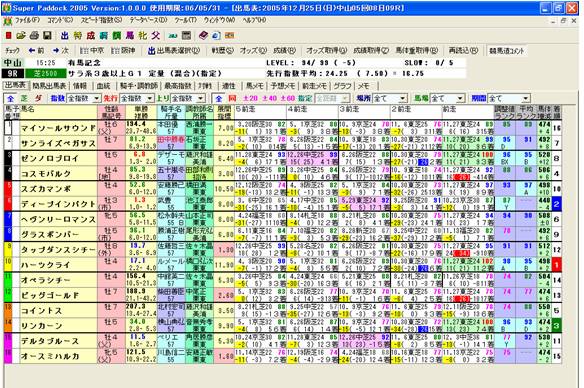This screenshot has width=584, height=388.
Task: Click the teal 騎 toolbar icon
Action: pyautogui.click(x=104, y=35)
